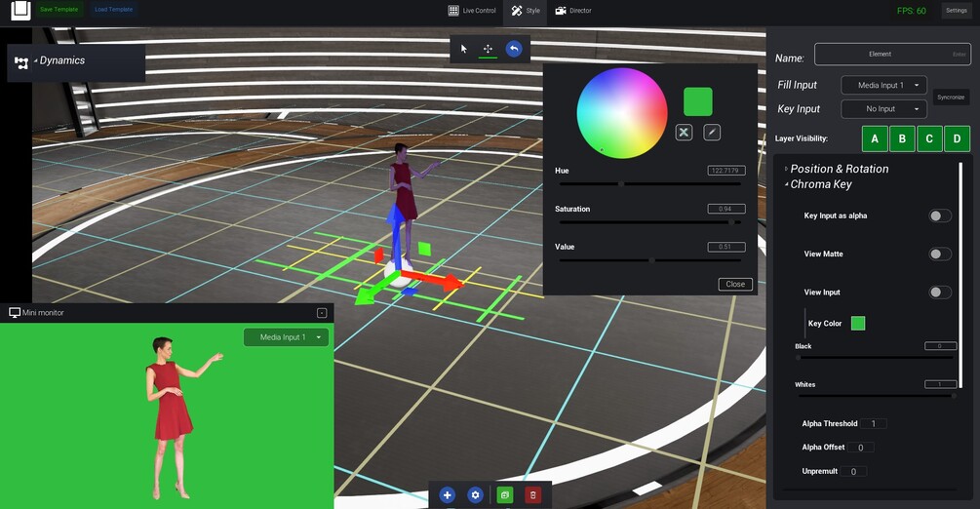Open the Fill Input Media Input 1 dropdown
Image resolution: width=980 pixels, height=509 pixels.
click(883, 85)
